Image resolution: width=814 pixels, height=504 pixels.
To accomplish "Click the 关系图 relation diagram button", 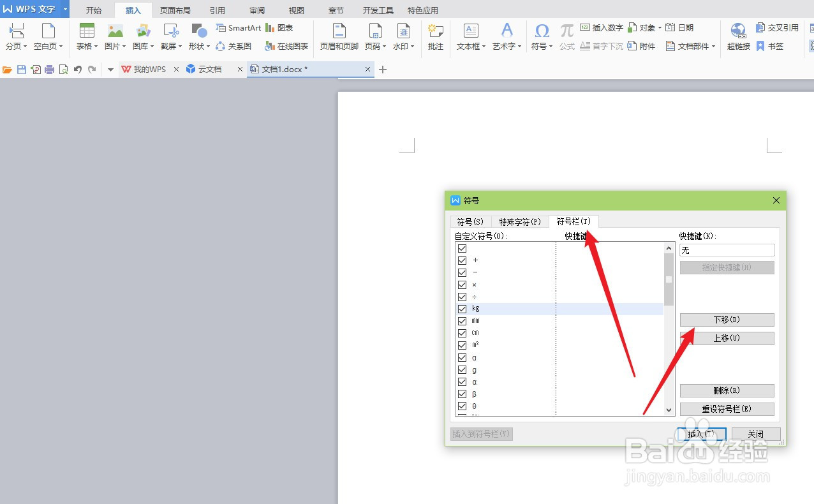I will click(x=233, y=46).
